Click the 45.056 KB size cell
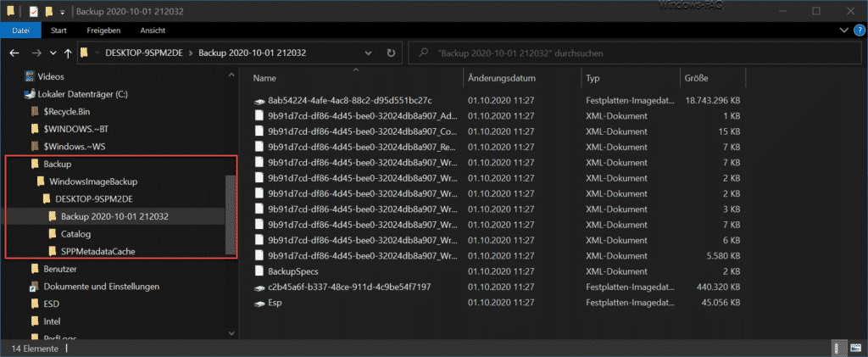Viewport: 868px width, 357px height. pyautogui.click(x=722, y=303)
